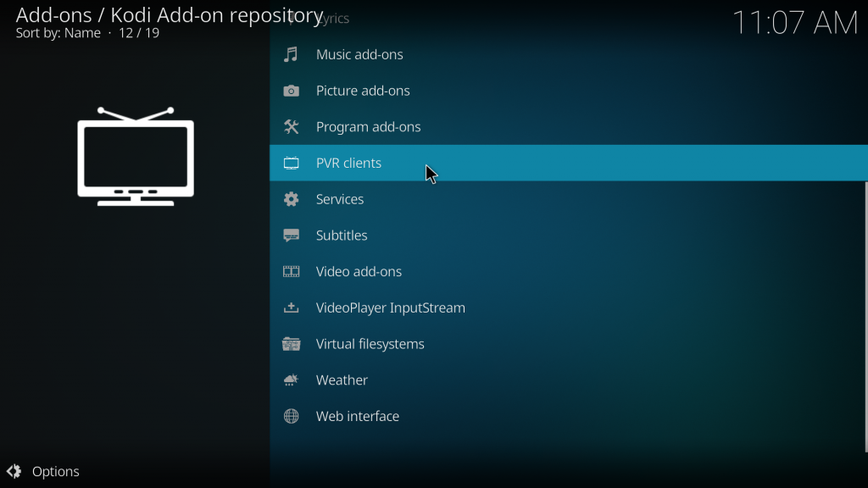Click the gear icon beside Services
The width and height of the screenshot is (868, 488).
point(292,199)
